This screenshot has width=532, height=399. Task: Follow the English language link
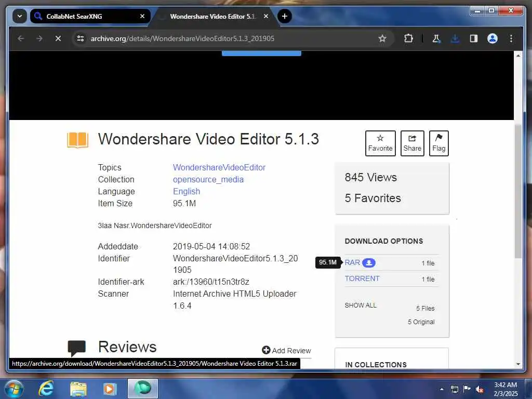[x=187, y=191]
